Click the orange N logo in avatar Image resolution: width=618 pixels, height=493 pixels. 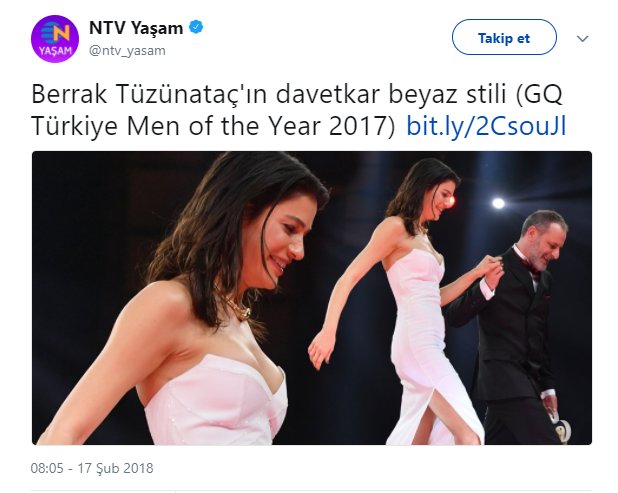pyautogui.click(x=56, y=32)
